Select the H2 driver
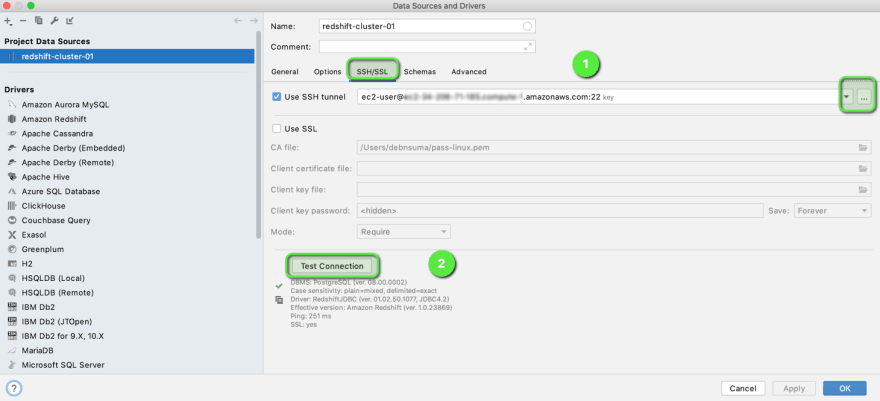The height and width of the screenshot is (401, 880). click(26, 264)
